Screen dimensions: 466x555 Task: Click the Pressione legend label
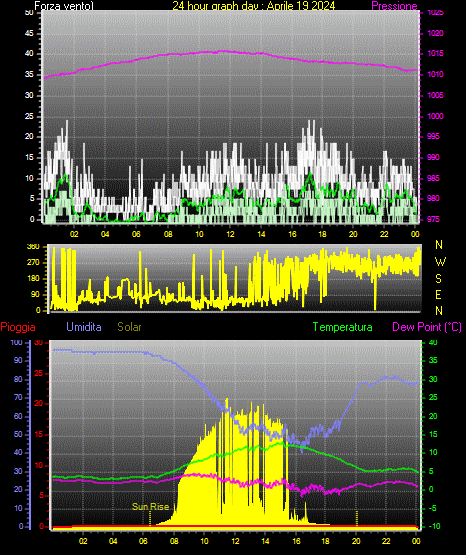pyautogui.click(x=394, y=6)
